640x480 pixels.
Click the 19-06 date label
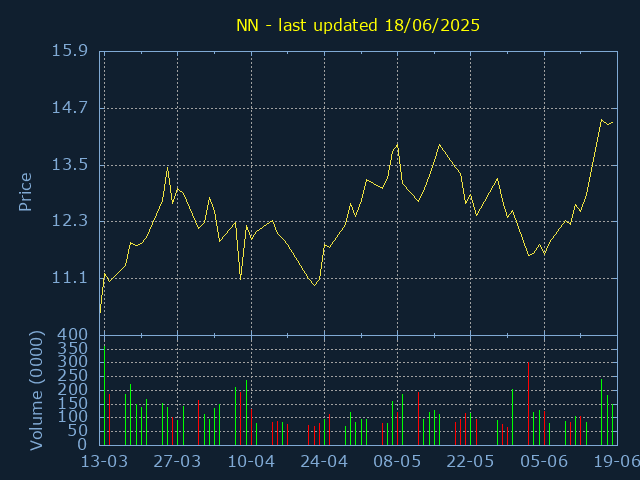[x=616, y=462]
